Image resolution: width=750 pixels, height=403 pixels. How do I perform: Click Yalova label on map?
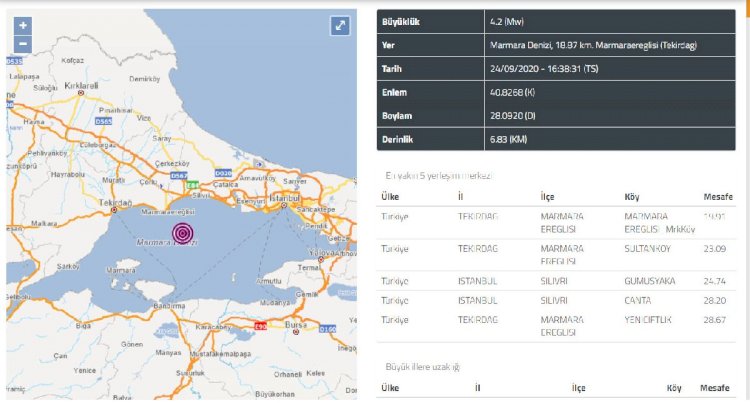(x=321, y=252)
